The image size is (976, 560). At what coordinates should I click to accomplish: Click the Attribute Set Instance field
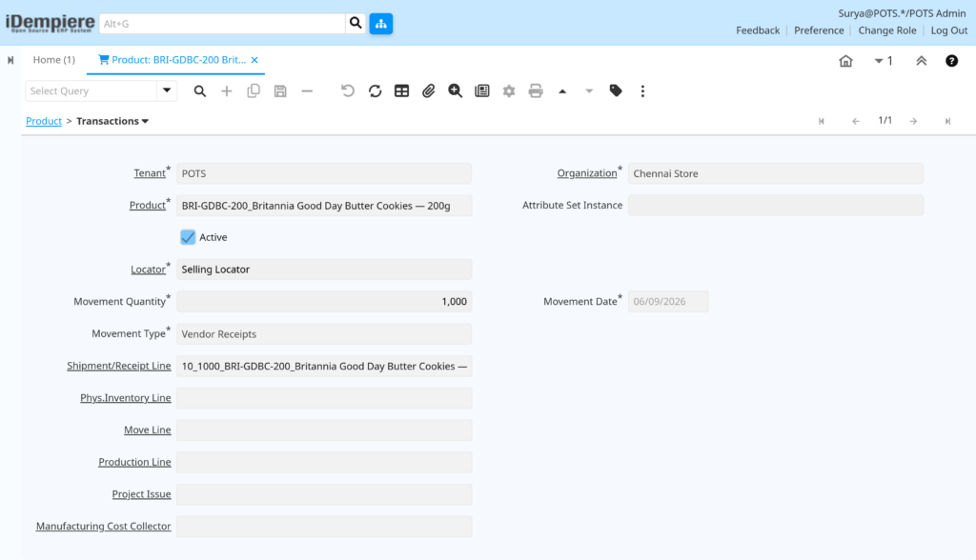tap(776, 206)
